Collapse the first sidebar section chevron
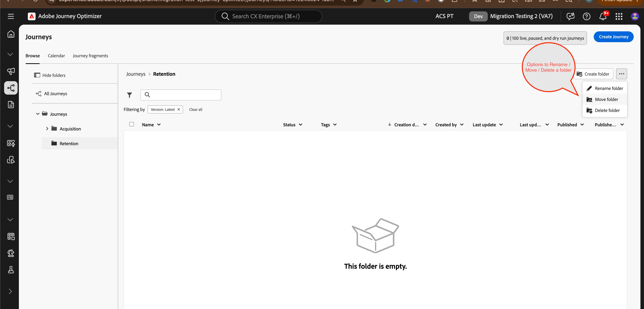The height and width of the screenshot is (309, 644). point(10,54)
